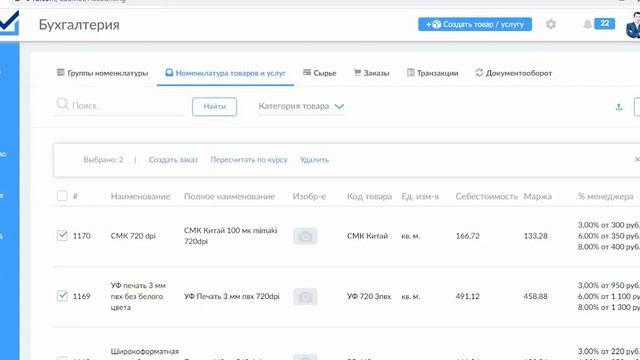
Task: Click the Удалить link
Action: (x=314, y=160)
